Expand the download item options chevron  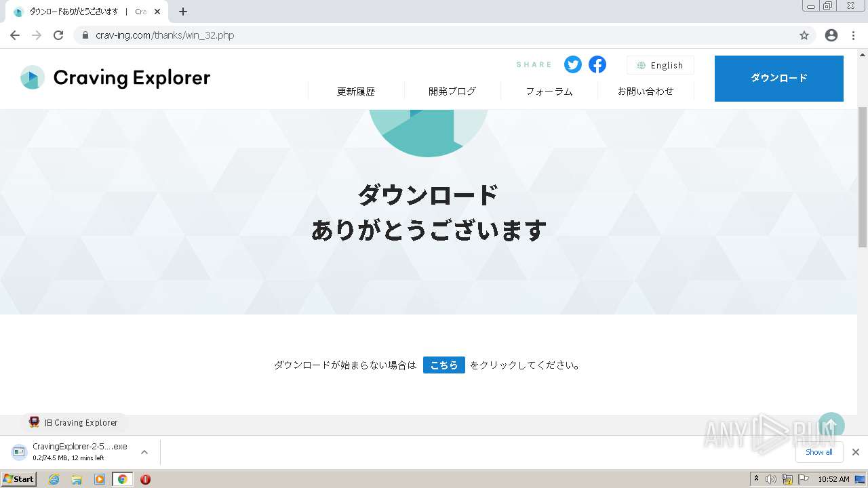coord(144,452)
